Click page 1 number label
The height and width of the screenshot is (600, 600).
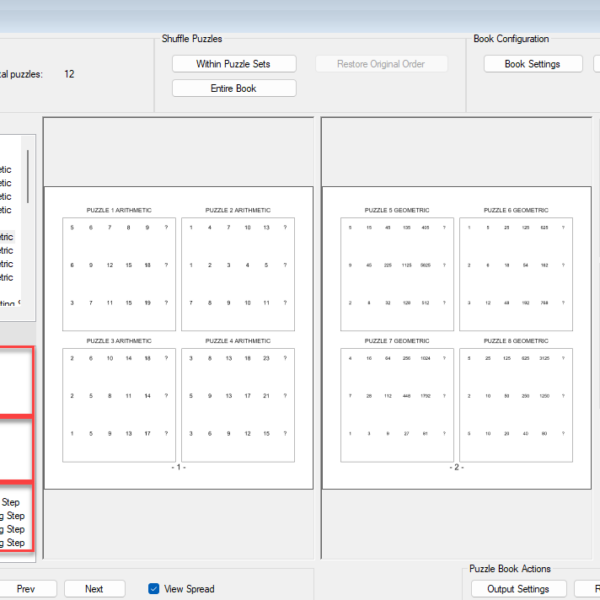[179, 467]
